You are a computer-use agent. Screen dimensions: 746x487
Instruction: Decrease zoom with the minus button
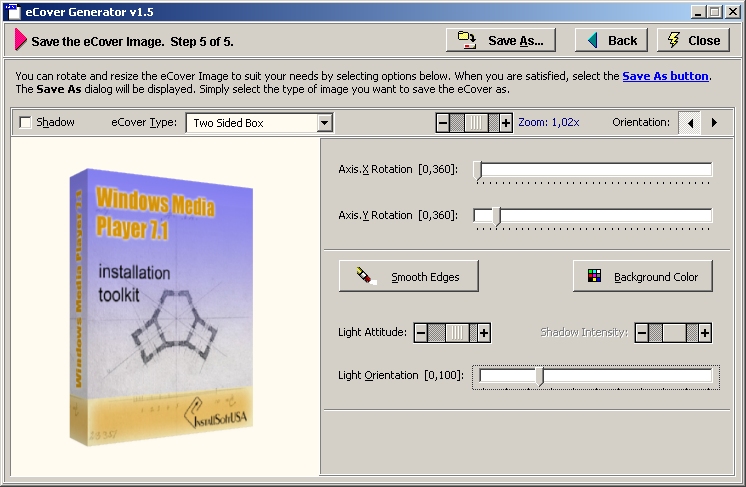click(x=442, y=123)
